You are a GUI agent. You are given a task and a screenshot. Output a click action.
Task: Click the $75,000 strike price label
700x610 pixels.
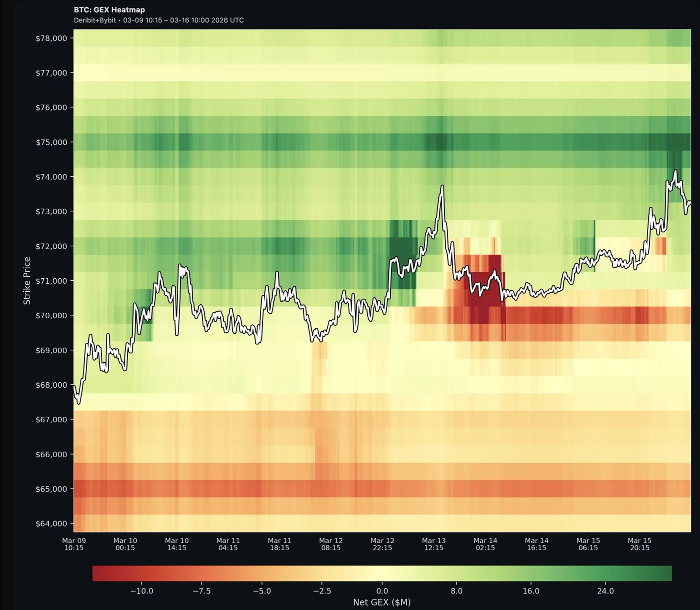[x=51, y=141]
